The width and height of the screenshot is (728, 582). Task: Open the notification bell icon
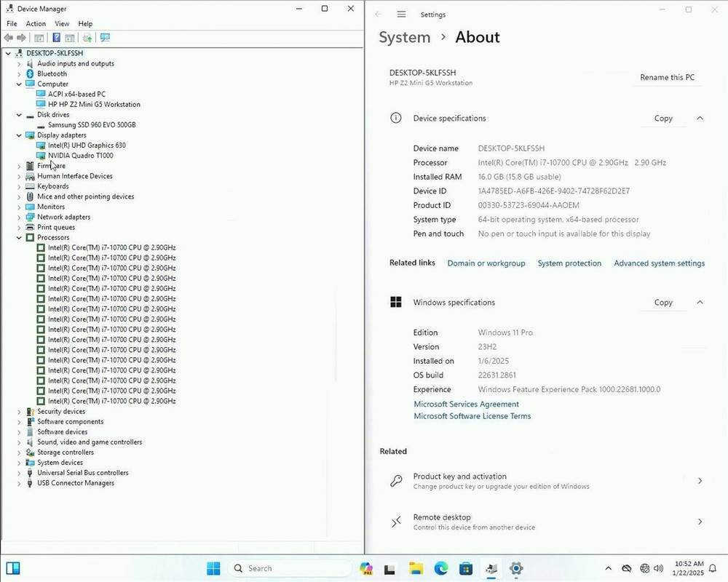tap(713, 568)
